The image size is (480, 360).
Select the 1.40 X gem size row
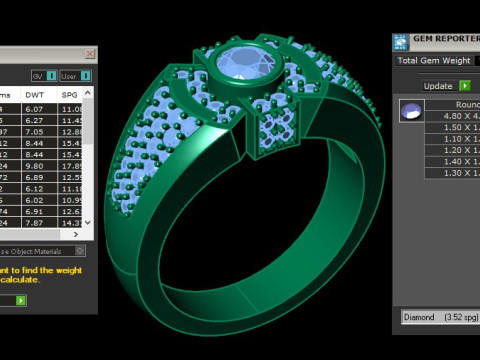click(453, 161)
